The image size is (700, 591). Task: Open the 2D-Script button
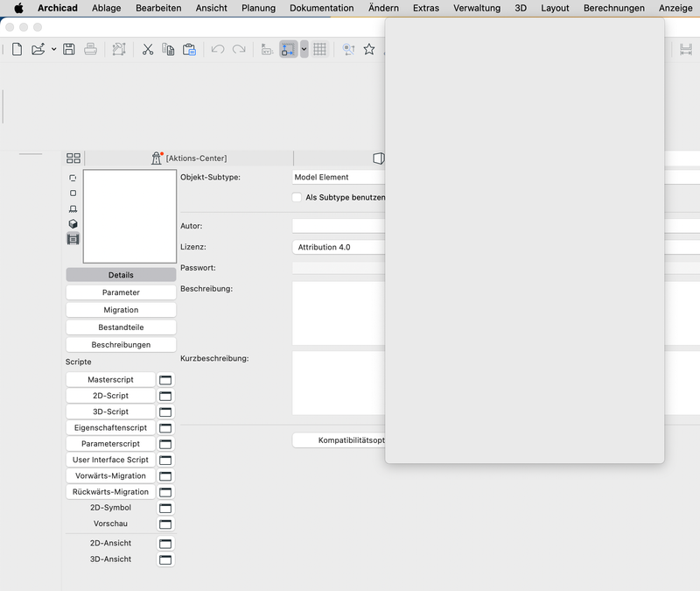point(111,396)
